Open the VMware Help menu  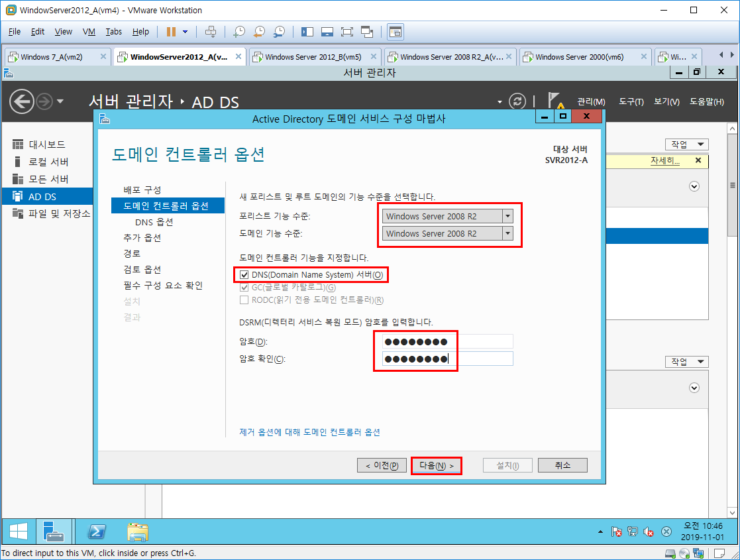[x=140, y=32]
